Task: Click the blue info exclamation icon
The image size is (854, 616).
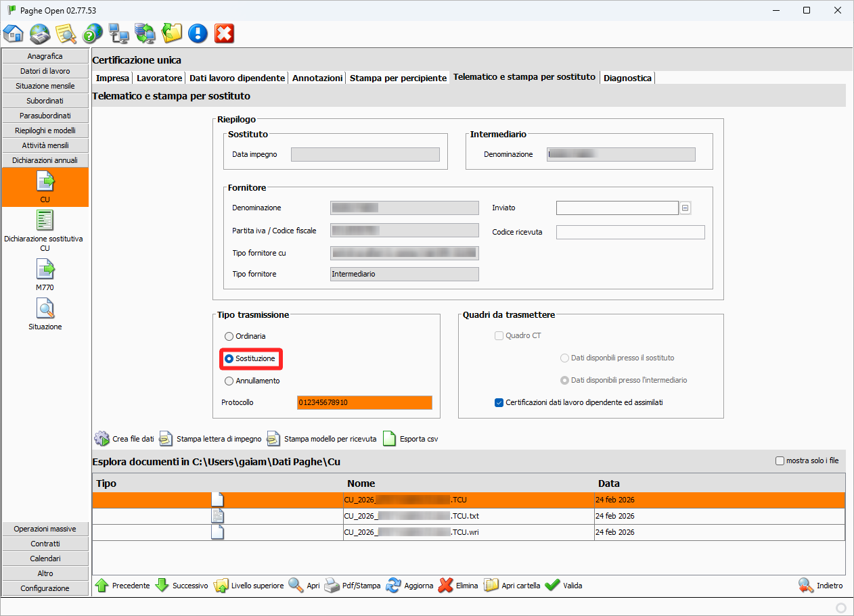Action: coord(198,32)
